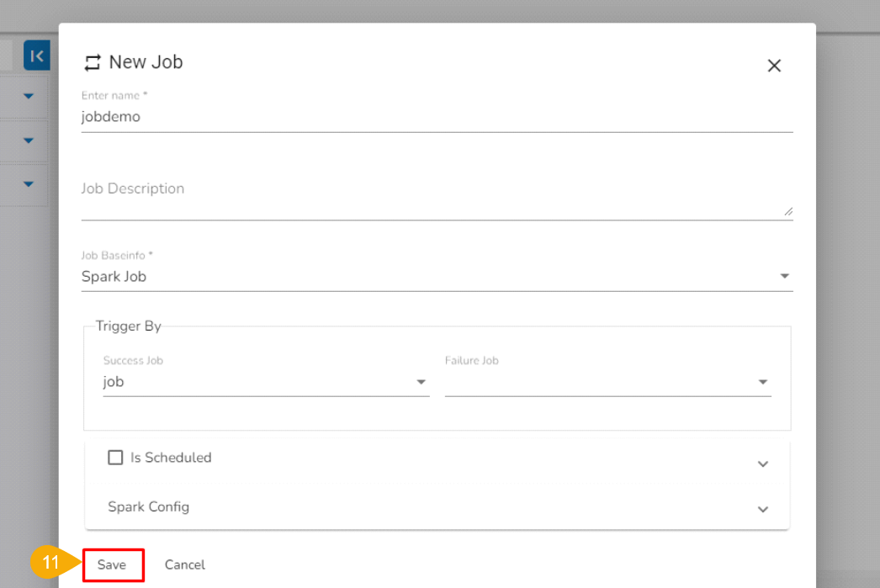Click the repeat icon beside New Job title

(93, 63)
